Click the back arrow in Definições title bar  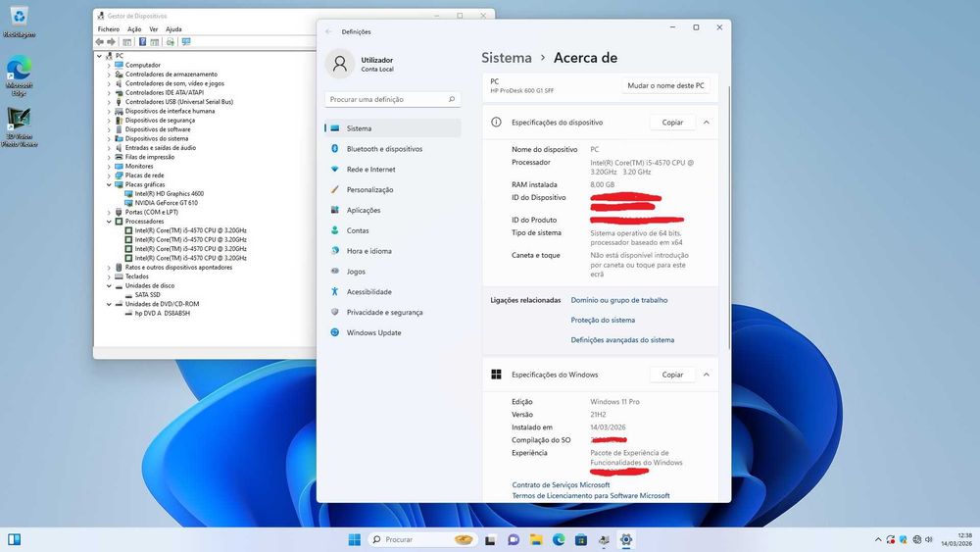328,31
